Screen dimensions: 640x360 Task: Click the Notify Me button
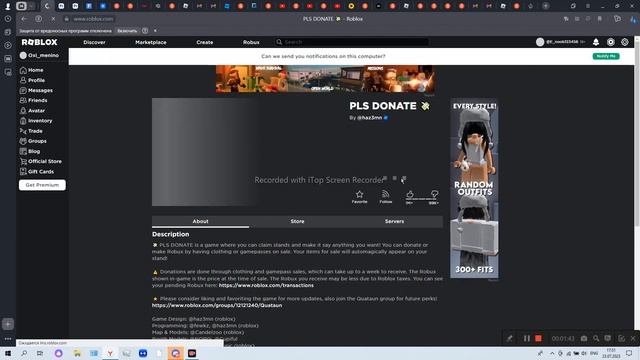tap(606, 56)
